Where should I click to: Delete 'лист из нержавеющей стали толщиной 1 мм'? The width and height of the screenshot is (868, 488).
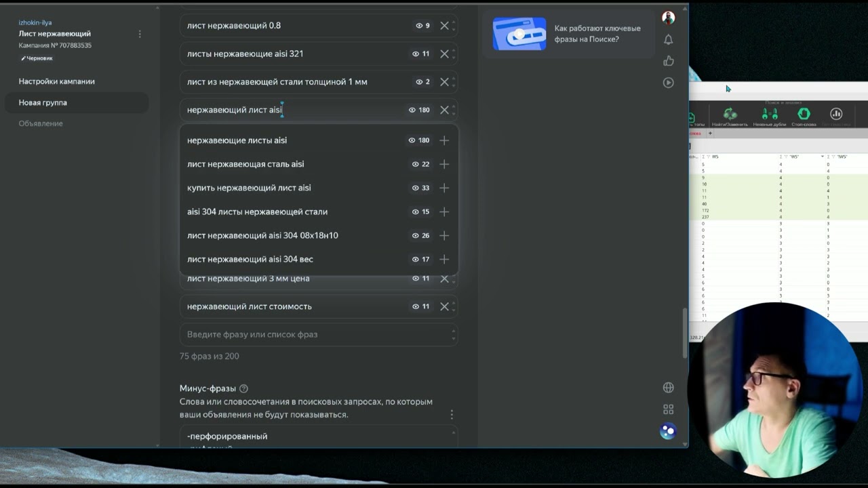tap(444, 82)
